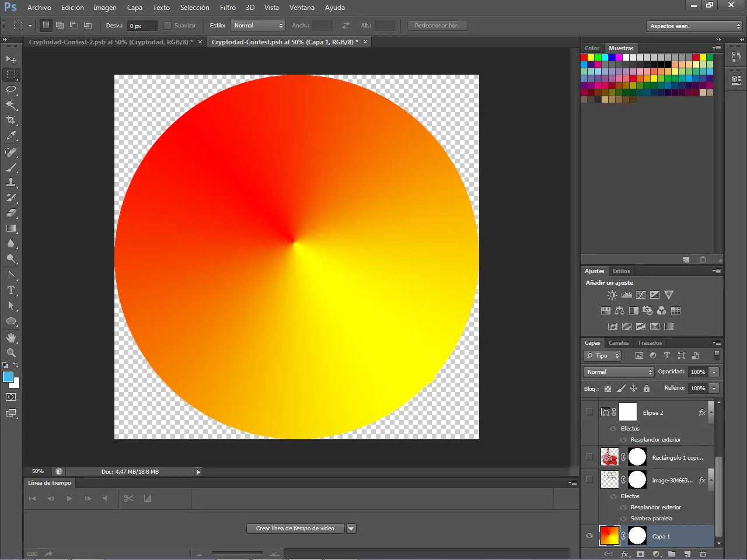Collapse effects of image-304663 layer
This screenshot has width=747, height=560.
[x=710, y=480]
